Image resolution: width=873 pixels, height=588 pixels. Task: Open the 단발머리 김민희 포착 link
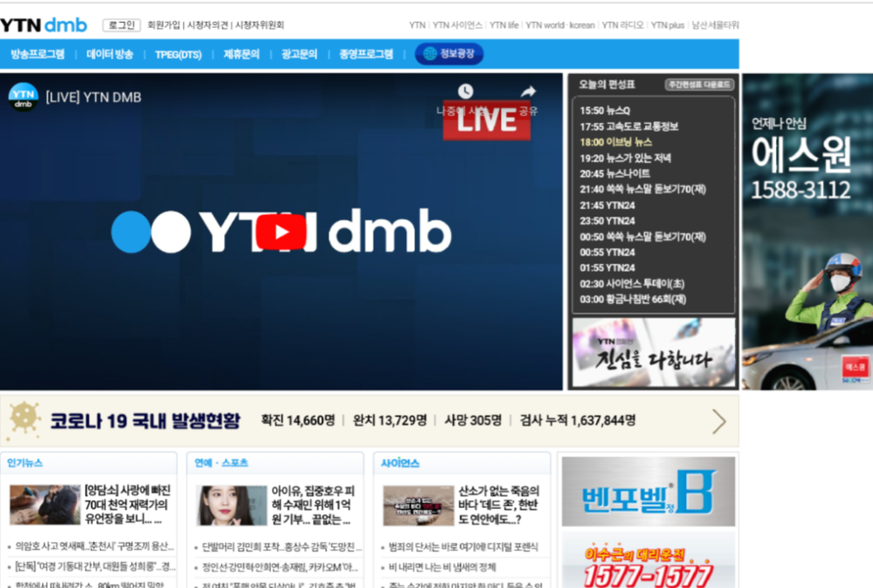[281, 547]
